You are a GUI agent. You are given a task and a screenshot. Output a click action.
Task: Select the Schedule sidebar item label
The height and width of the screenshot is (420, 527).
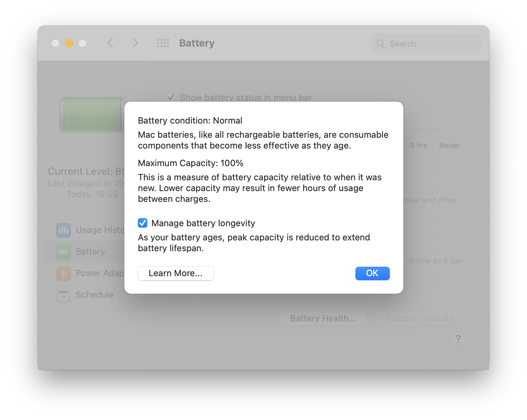tap(95, 295)
